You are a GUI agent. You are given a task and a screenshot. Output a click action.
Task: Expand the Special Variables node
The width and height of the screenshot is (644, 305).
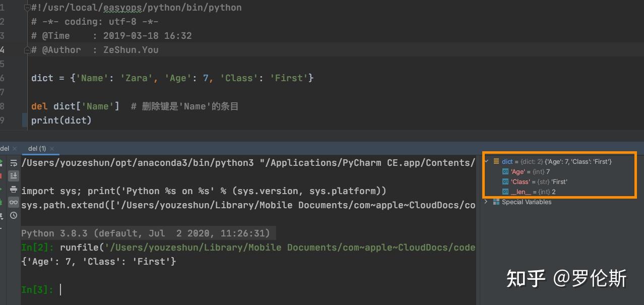pyautogui.click(x=486, y=202)
